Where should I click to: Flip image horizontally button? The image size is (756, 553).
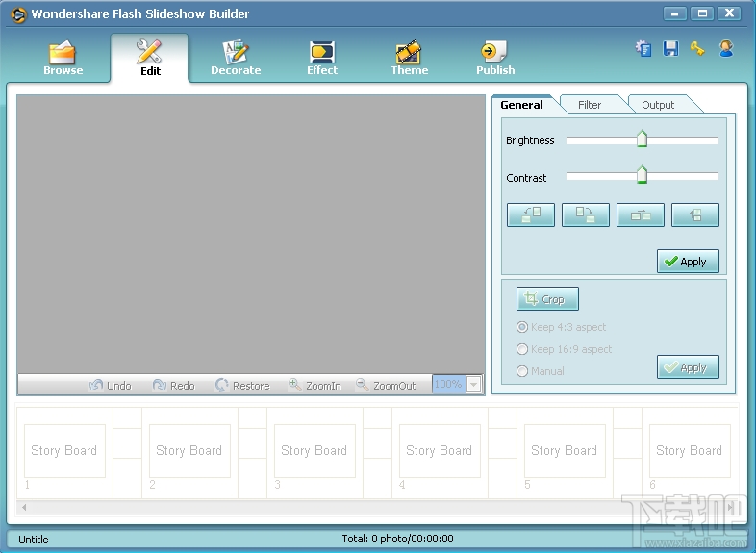point(641,214)
